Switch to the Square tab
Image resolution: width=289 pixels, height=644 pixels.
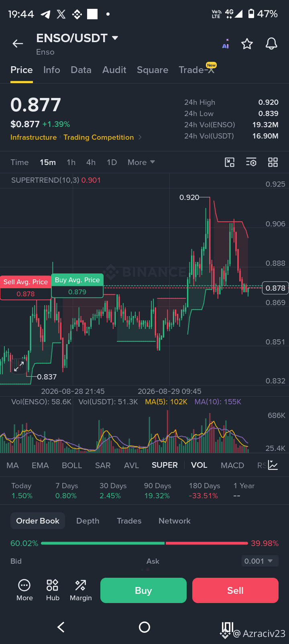[x=153, y=70]
